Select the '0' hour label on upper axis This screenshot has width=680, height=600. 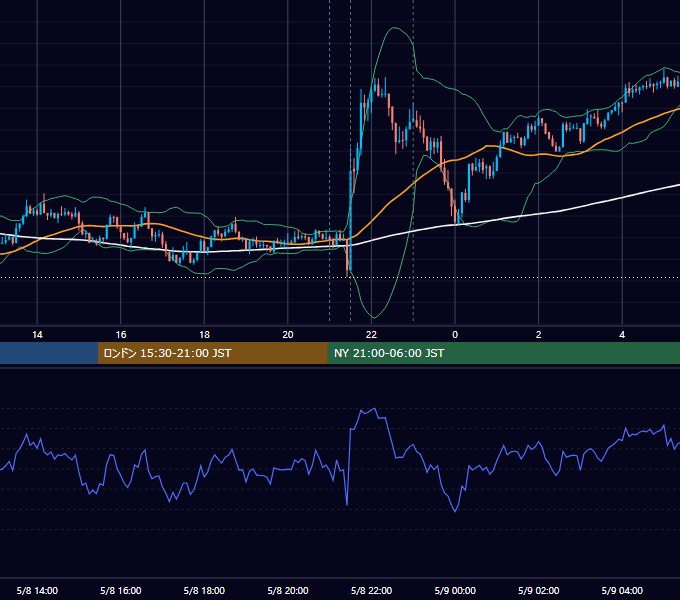pyautogui.click(x=455, y=335)
